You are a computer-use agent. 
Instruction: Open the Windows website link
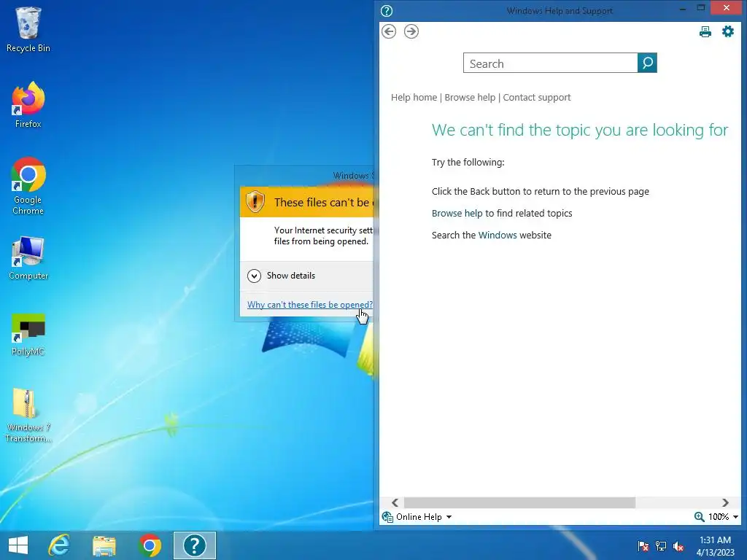click(498, 236)
